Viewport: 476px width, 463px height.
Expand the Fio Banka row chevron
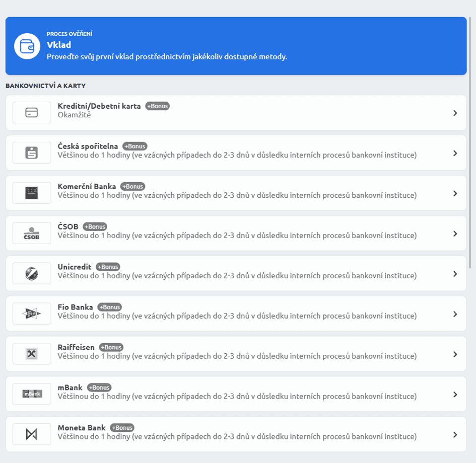pos(455,314)
